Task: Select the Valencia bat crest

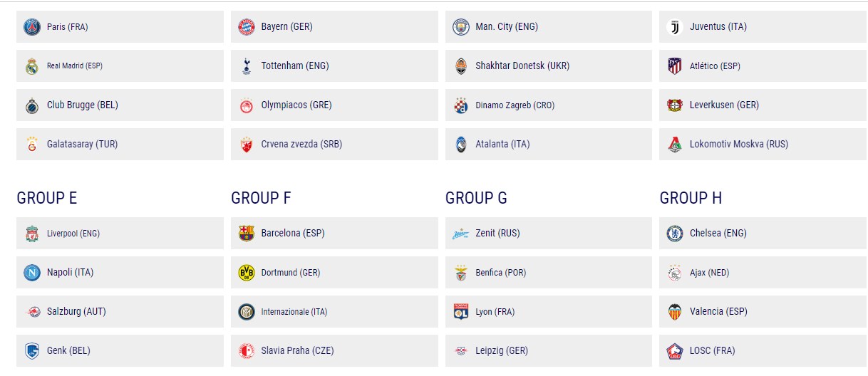Action: tap(674, 312)
